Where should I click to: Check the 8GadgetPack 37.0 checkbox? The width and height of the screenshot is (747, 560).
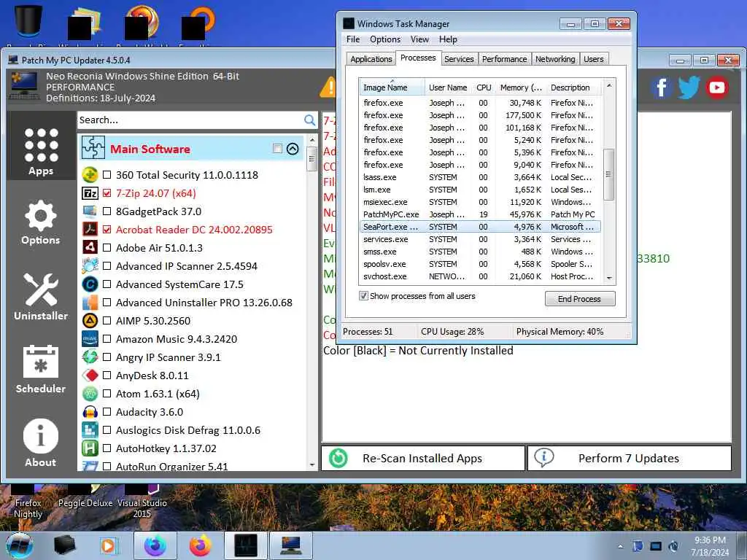(x=107, y=211)
